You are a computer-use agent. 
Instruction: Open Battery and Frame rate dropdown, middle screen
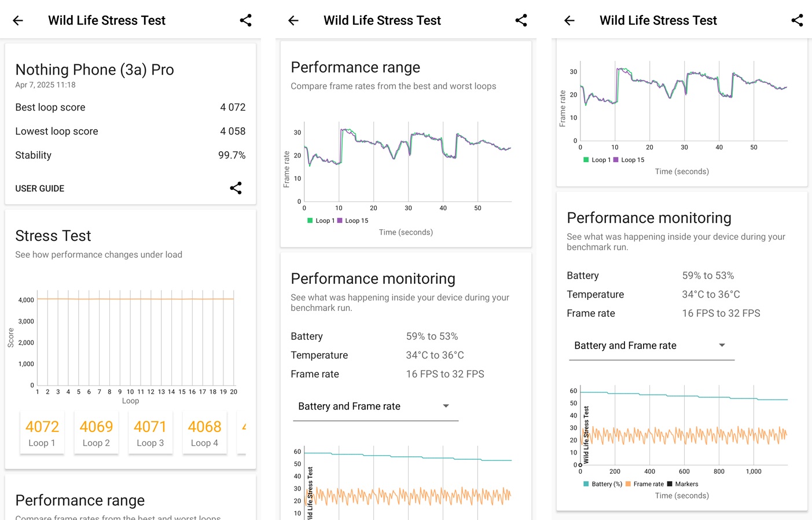point(376,407)
